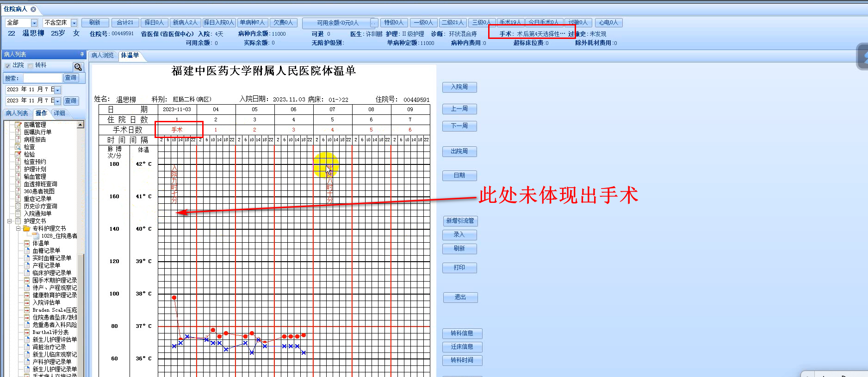This screenshot has width=868, height=377.
Task: Click the 病程报告 document icon
Action: tap(19, 139)
